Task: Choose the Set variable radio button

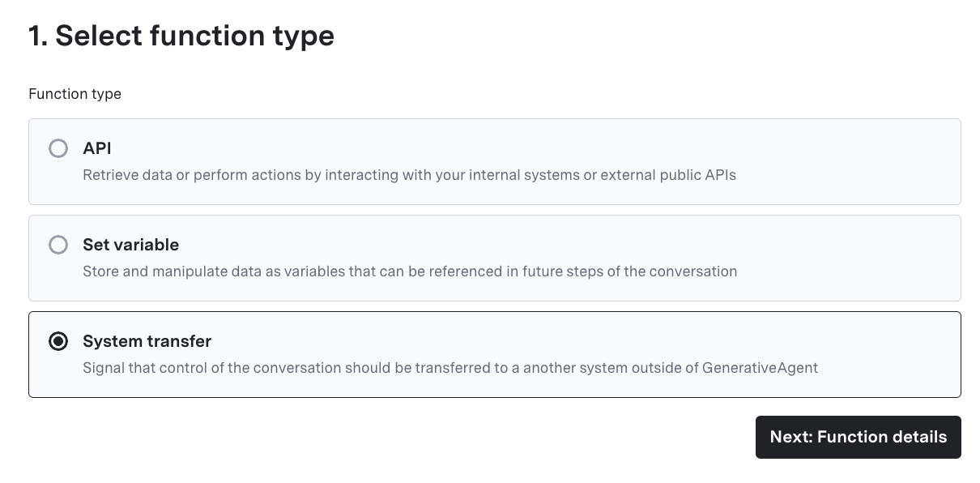Action: click(58, 245)
